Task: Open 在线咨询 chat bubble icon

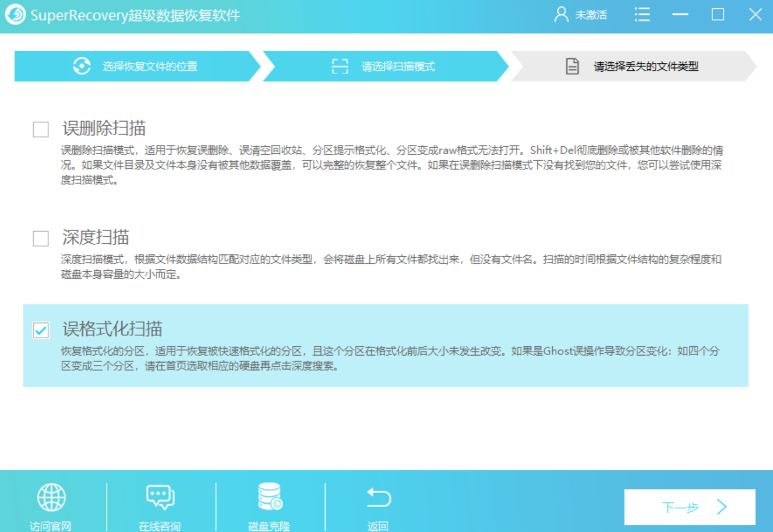Action: 160,498
